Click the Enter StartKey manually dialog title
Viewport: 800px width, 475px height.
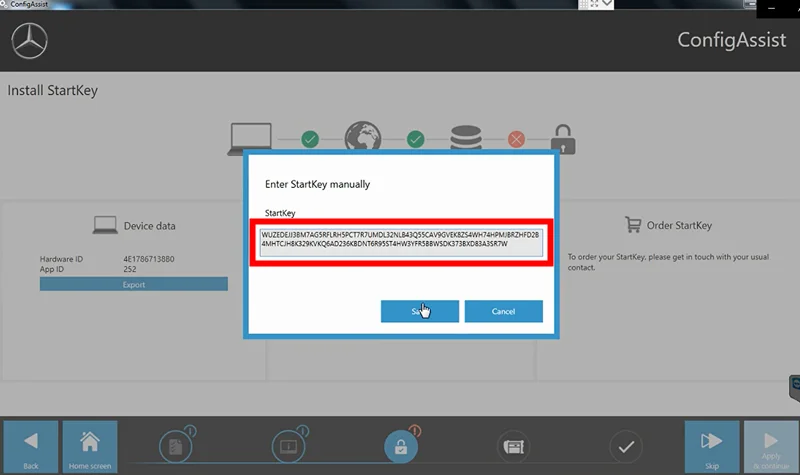(x=317, y=184)
